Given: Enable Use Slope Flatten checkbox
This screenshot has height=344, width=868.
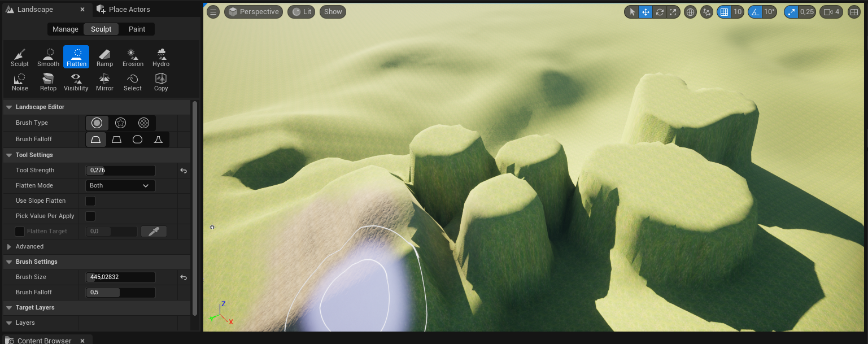Looking at the screenshot, I should pyautogui.click(x=90, y=201).
